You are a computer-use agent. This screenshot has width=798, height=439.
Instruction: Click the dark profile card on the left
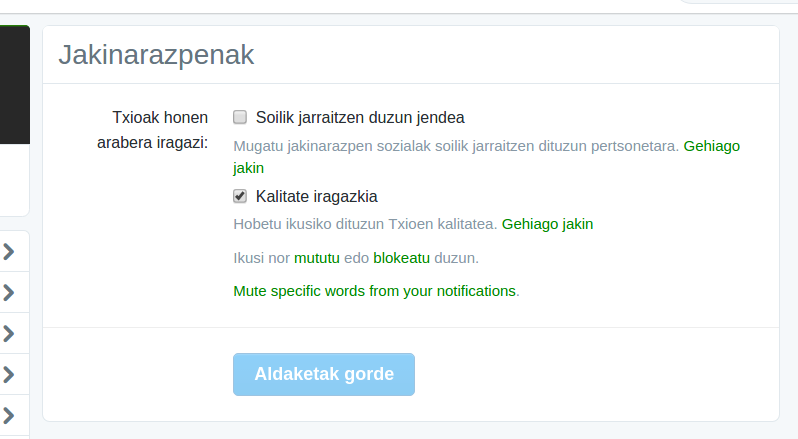(14, 85)
